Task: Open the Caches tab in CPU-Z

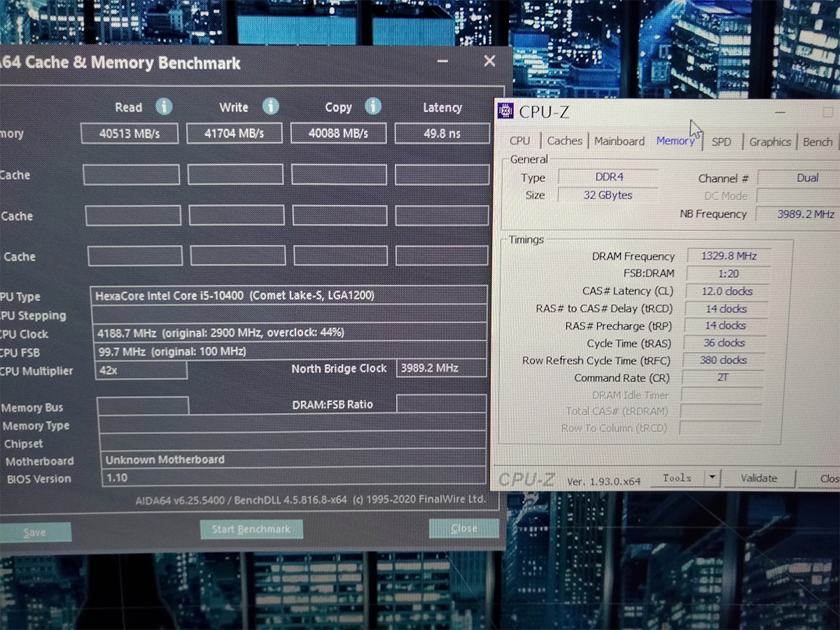Action: 564,141
